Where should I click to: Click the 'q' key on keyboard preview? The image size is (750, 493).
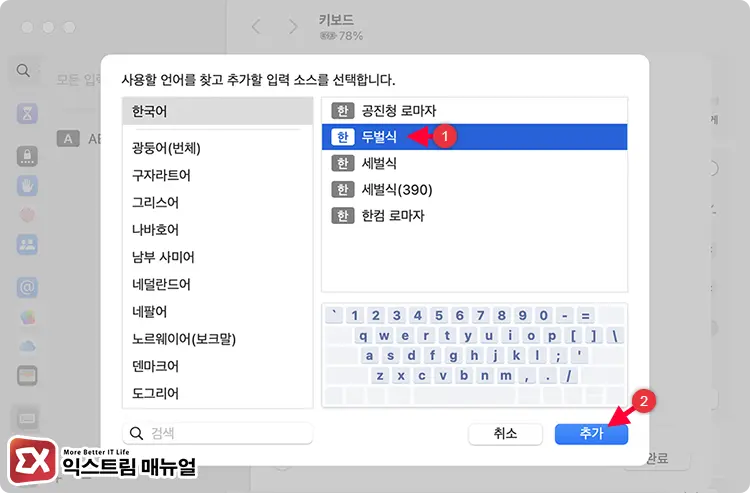tap(363, 336)
